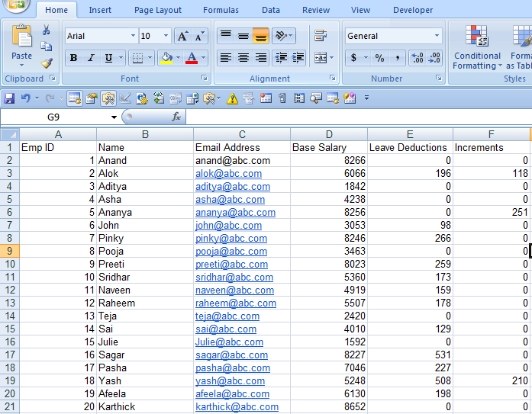The width and height of the screenshot is (532, 414).
Task: Switch to the Formulas tab
Action: click(x=220, y=10)
